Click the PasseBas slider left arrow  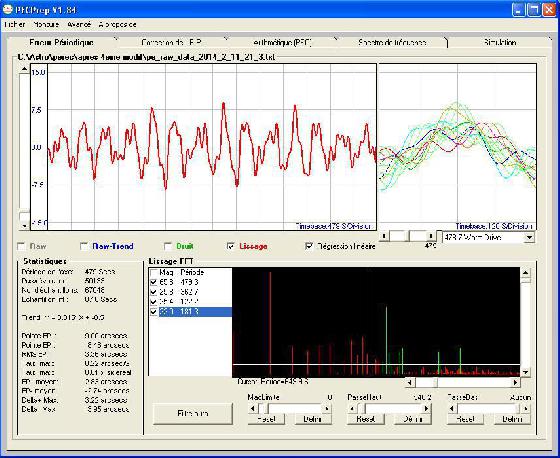[452, 408]
